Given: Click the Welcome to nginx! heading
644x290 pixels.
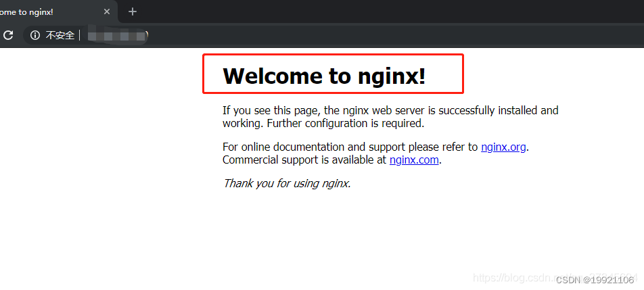Looking at the screenshot, I should (x=324, y=76).
